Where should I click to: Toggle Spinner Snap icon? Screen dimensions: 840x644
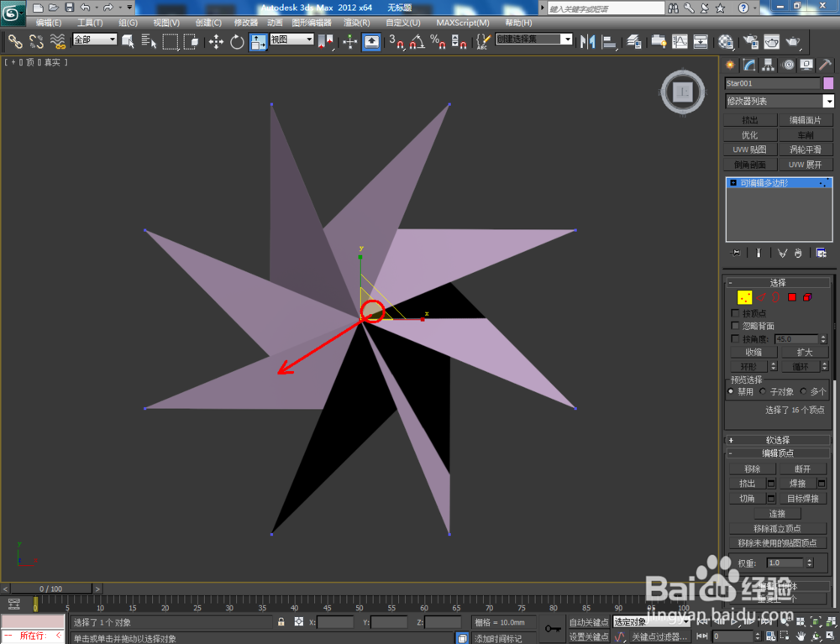459,41
